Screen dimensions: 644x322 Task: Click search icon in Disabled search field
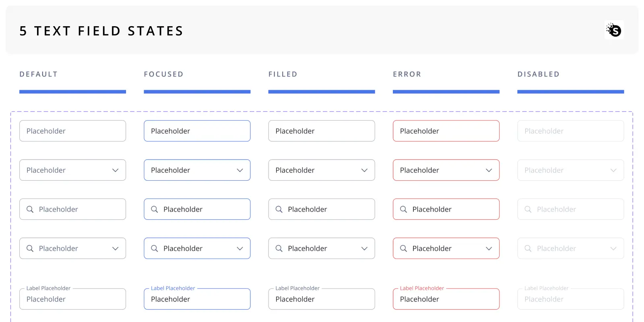(x=528, y=209)
